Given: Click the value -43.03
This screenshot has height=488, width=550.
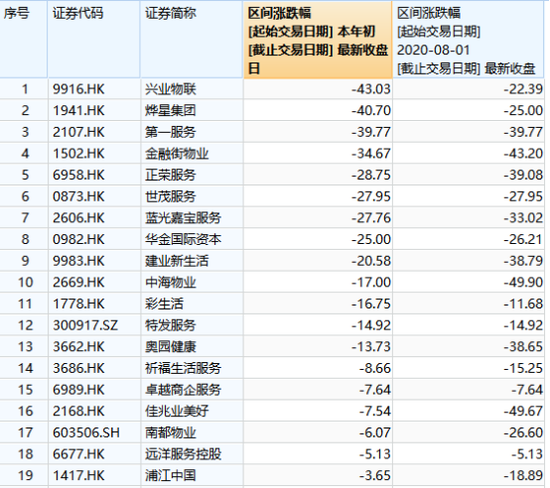Looking at the screenshot, I should (371, 89).
